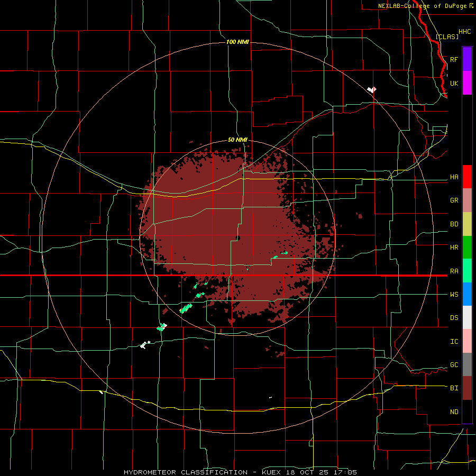Image resolution: width=476 pixels, height=476 pixels.
Task: Click the RA legend label
Action: pos(454,271)
